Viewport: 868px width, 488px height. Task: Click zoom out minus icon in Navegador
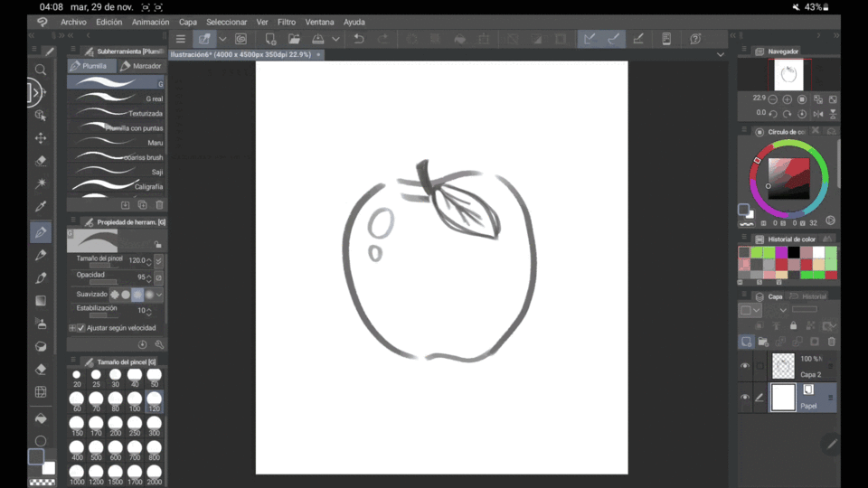click(x=773, y=99)
